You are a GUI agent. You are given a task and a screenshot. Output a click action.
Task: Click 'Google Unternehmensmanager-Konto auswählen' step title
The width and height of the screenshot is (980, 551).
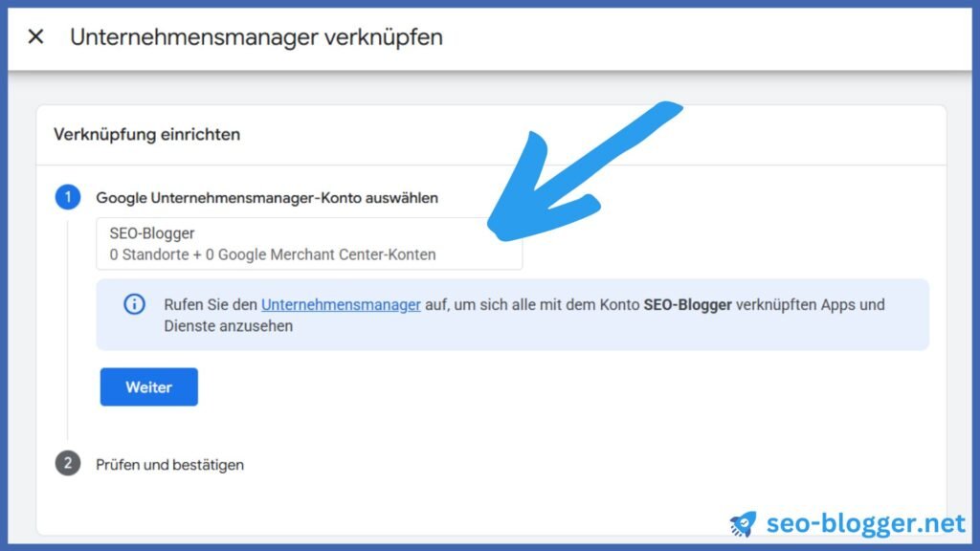pos(267,198)
